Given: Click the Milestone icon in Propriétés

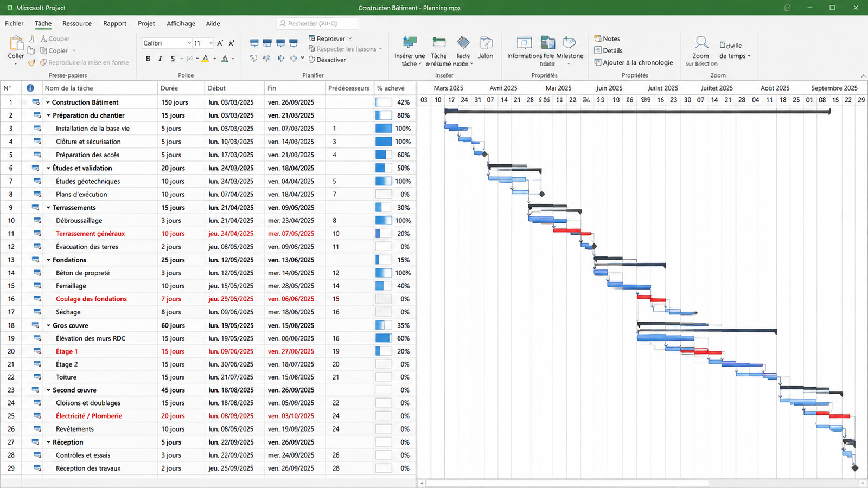Looking at the screenshot, I should coord(570,43).
